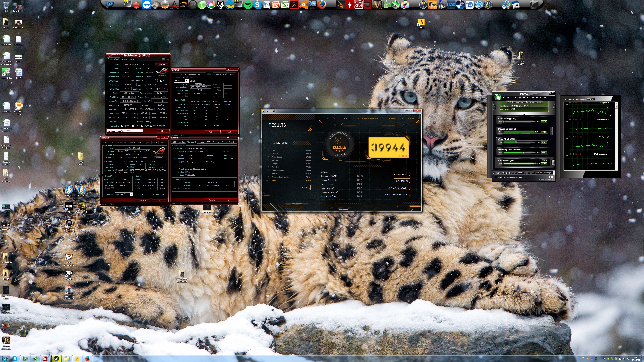Screen dimensions: 644x362
Task: Open TeamViewer from the top dock
Action: (147, 5)
